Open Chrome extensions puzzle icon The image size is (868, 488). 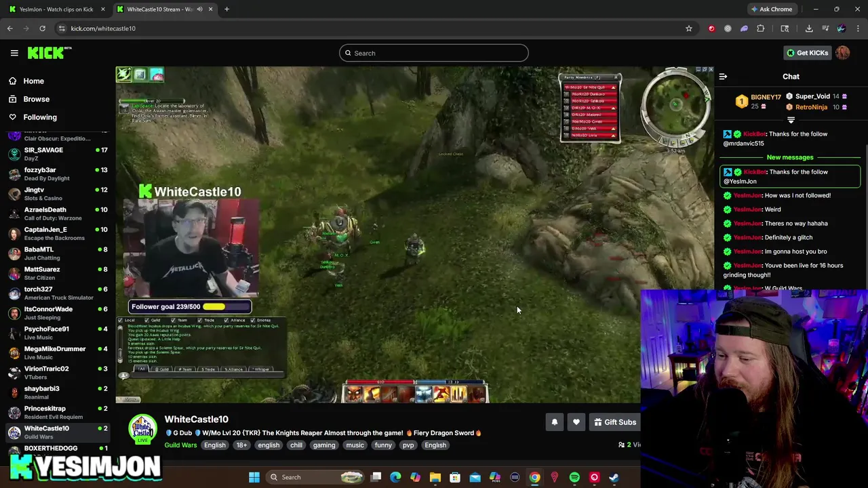(760, 28)
